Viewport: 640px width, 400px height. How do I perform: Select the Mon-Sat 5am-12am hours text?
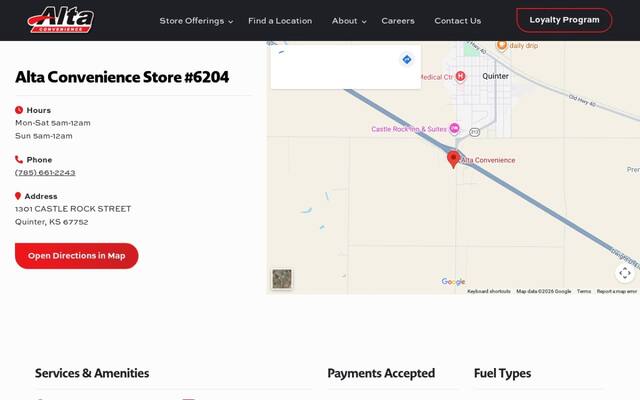pos(53,123)
